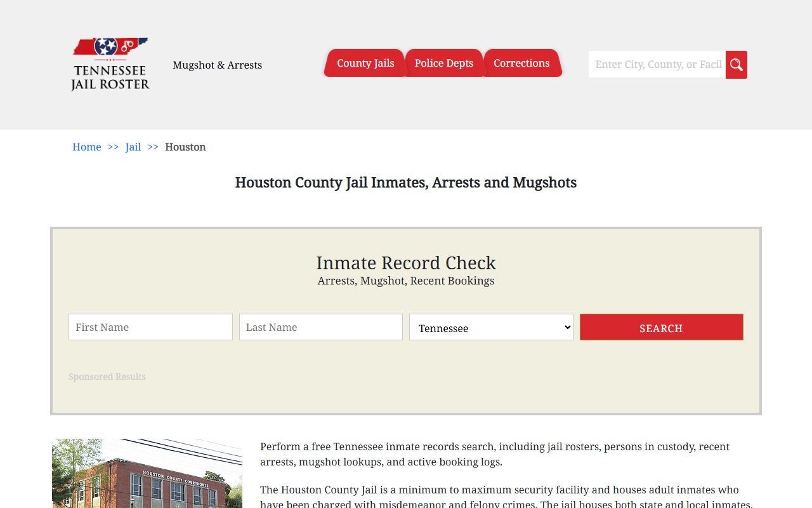Screen dimensions: 812x508
Task: Click the Last Name input field
Action: tap(321, 327)
